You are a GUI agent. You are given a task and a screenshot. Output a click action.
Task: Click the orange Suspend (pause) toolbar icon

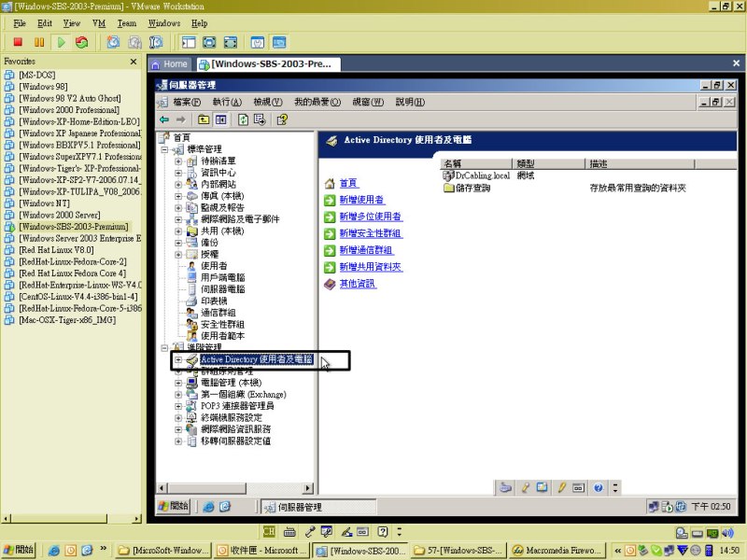click(39, 42)
